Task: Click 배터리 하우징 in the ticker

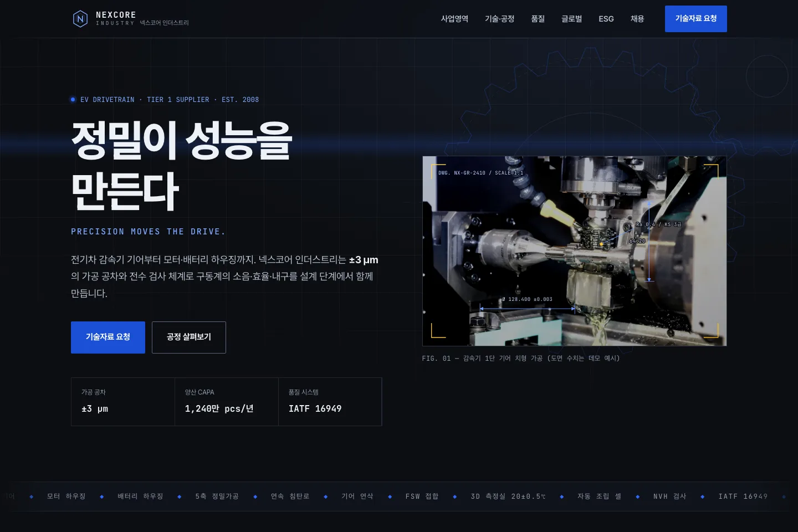Action: tap(140, 497)
